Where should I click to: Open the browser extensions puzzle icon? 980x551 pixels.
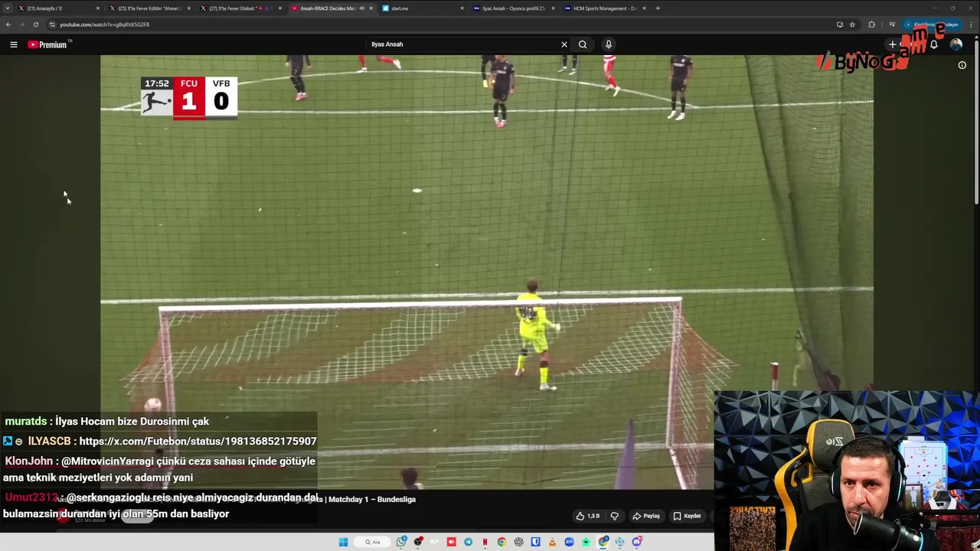(x=871, y=24)
